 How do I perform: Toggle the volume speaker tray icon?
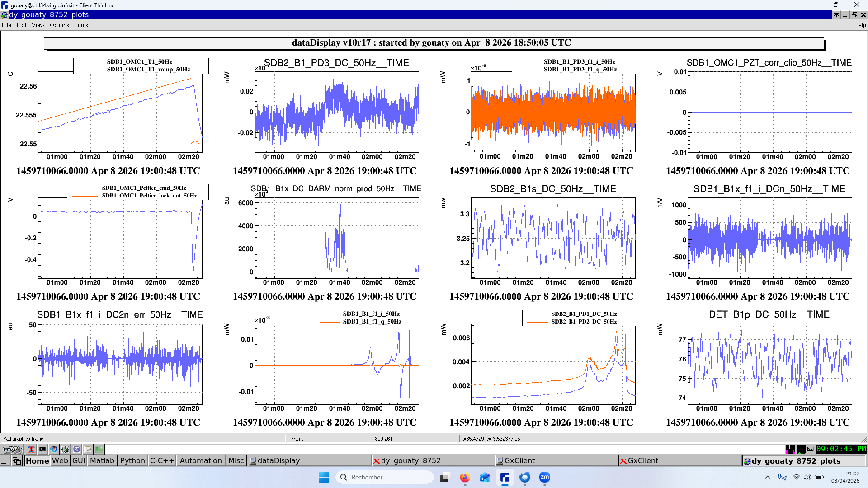807,477
